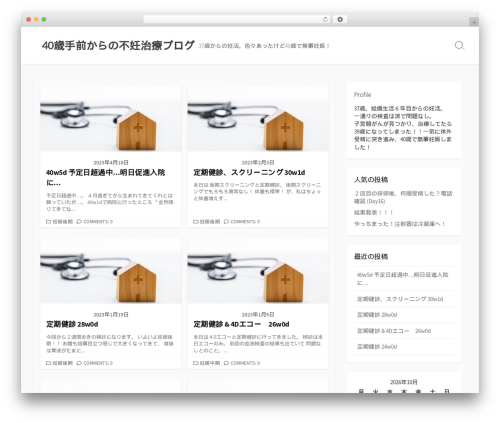Open COMMENTS: 0 link under the 26w0d post
500x423 pixels.
pos(245,363)
